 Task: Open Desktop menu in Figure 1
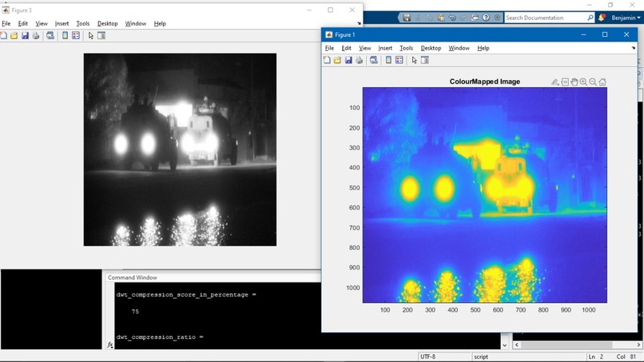tap(431, 48)
